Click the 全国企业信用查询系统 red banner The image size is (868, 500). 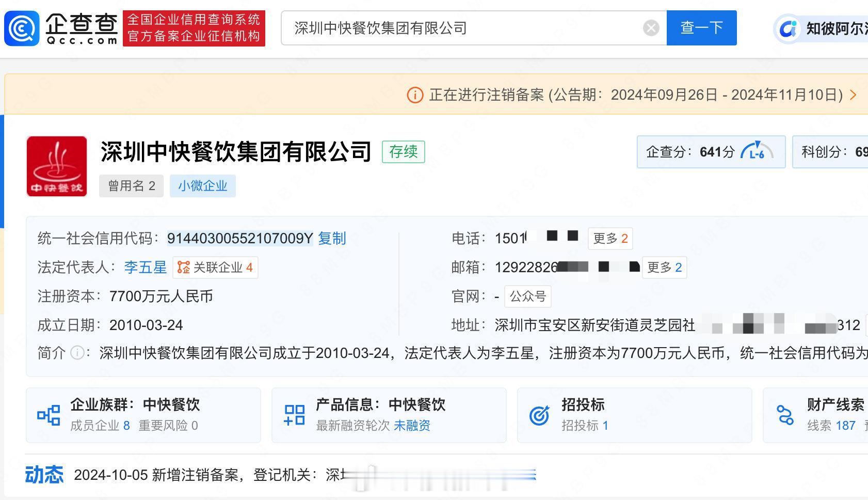(x=194, y=28)
